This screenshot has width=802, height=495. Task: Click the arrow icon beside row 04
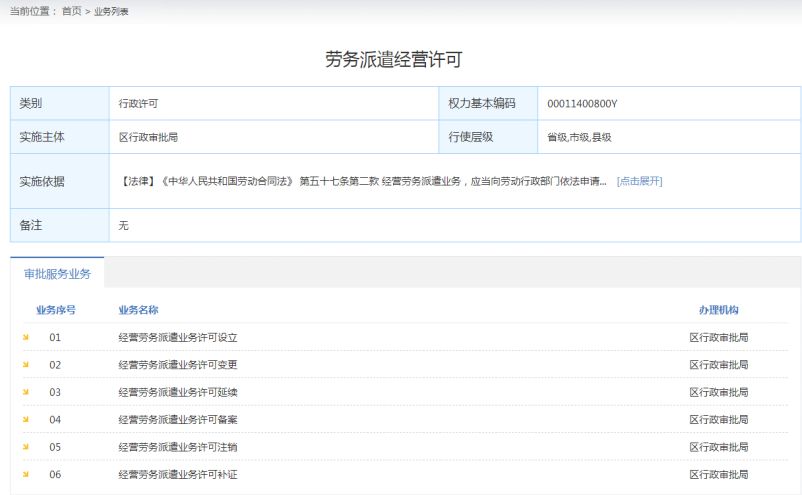point(26,419)
